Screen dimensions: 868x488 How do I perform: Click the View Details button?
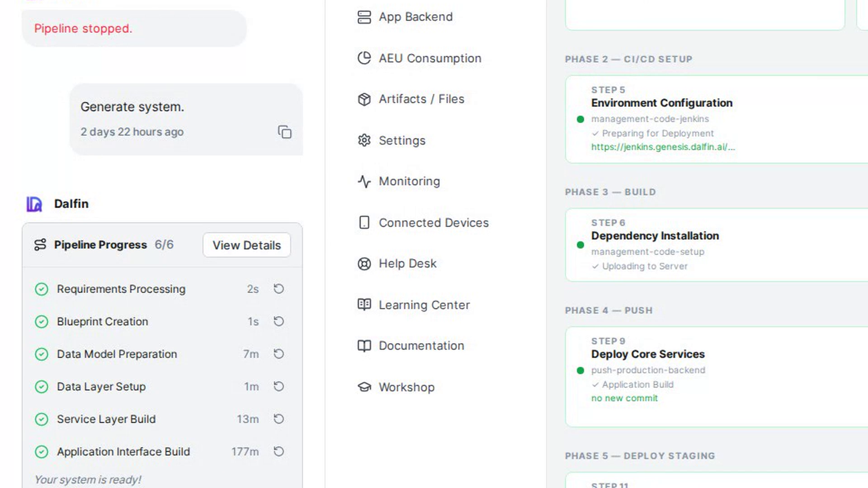point(247,245)
